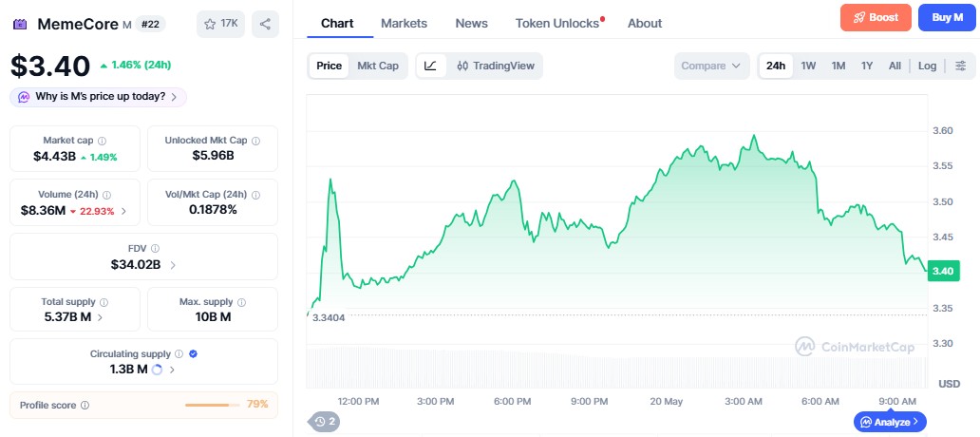This screenshot has height=437, width=980.
Task: Click info icon next to Circulating supply
Action: pos(179,353)
